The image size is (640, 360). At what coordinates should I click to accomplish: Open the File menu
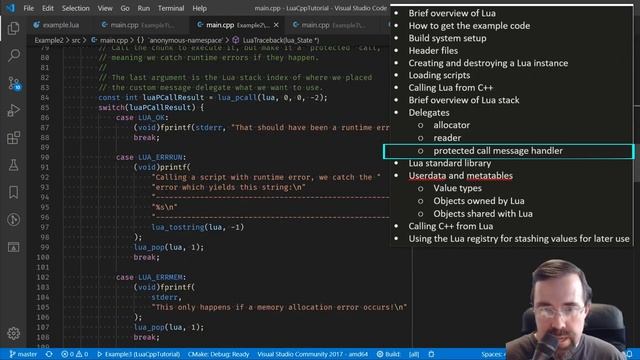pos(29,8)
